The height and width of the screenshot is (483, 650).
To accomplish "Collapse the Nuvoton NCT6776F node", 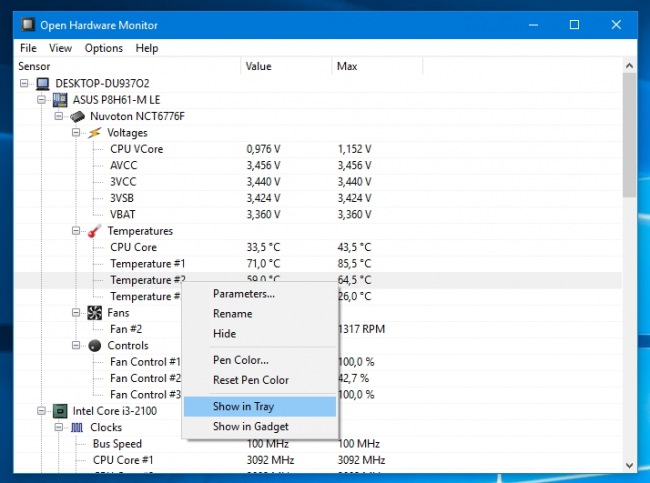I will (x=59, y=116).
